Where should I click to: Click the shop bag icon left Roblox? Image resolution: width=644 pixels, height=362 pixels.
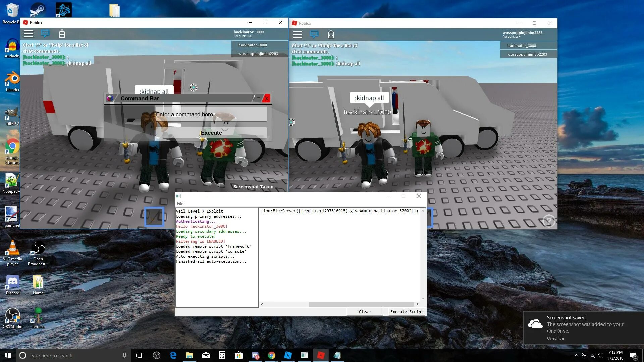click(62, 33)
